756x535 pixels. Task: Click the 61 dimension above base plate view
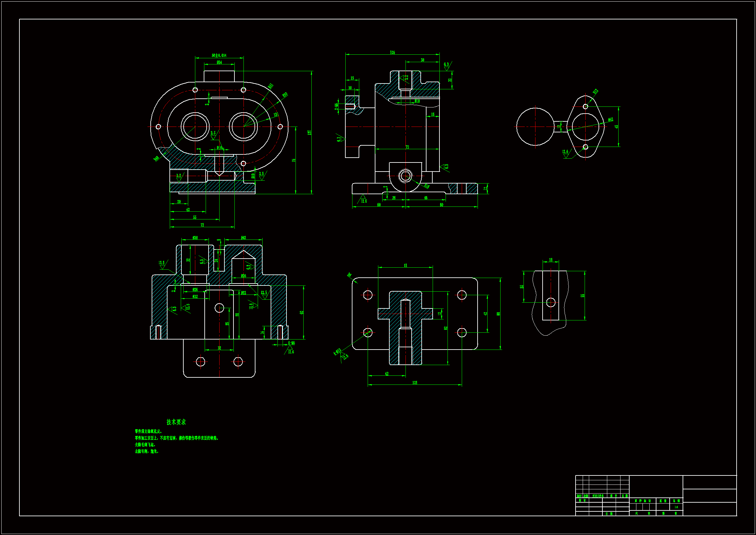click(x=405, y=265)
